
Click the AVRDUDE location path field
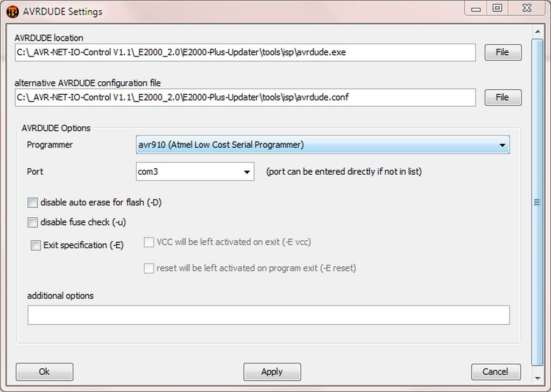click(x=245, y=52)
